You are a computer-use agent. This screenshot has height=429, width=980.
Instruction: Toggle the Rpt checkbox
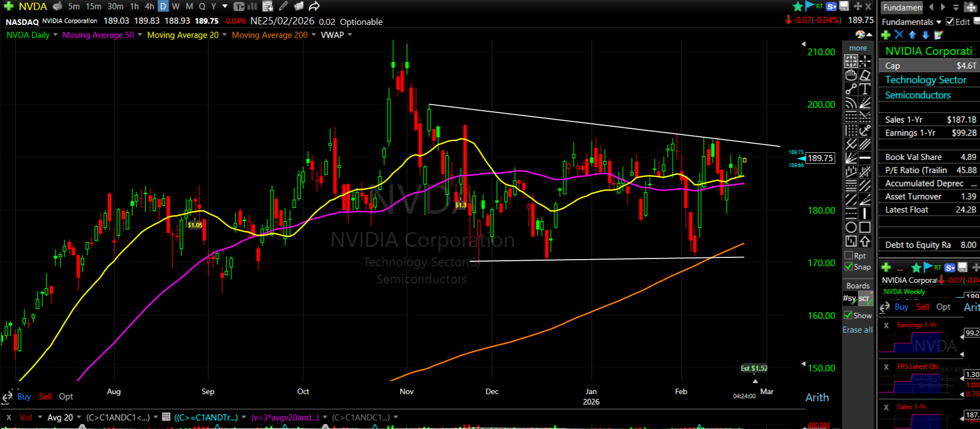pos(849,256)
